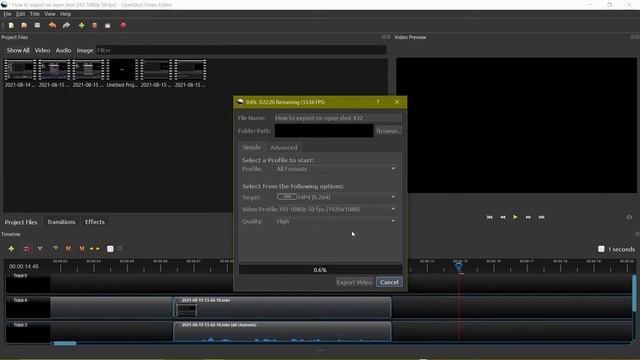The height and width of the screenshot is (360, 640).
Task: Click the green Add Marker icon
Action: tap(56, 249)
